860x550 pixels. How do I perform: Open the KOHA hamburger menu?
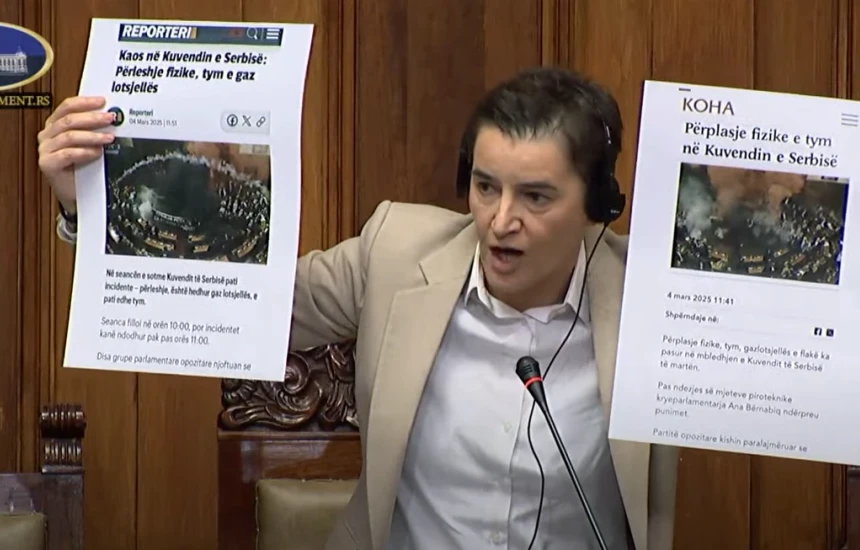coord(848,119)
